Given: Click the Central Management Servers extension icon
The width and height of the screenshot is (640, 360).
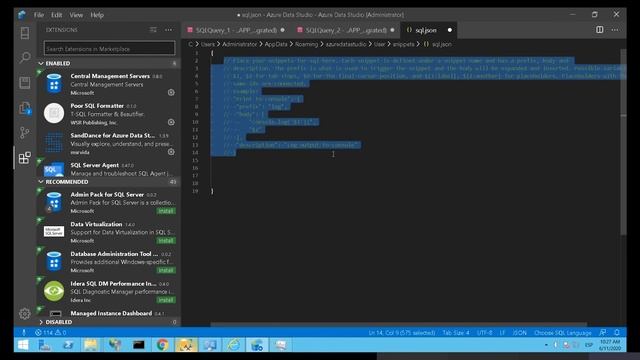Looking at the screenshot, I should tap(54, 84).
